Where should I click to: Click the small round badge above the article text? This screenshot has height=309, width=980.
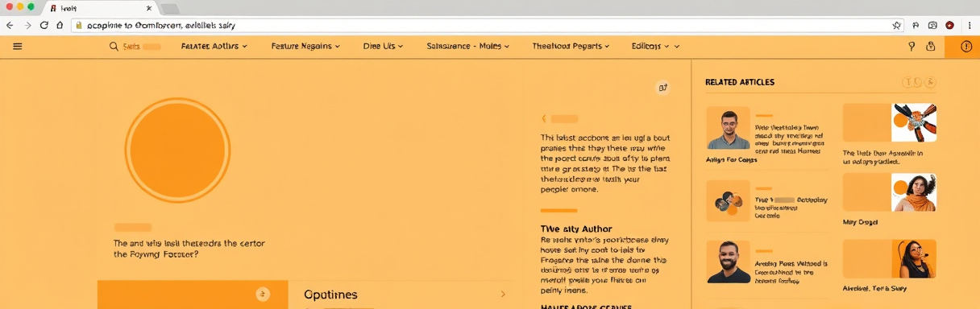click(x=662, y=89)
